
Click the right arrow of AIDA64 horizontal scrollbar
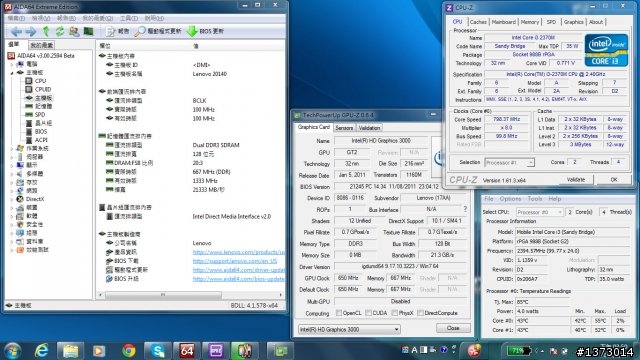pyautogui.click(x=281, y=295)
